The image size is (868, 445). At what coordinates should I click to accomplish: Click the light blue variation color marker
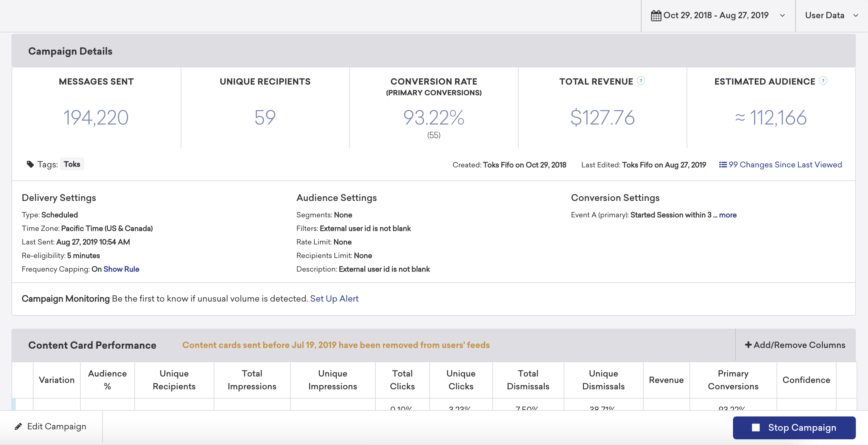point(14,404)
